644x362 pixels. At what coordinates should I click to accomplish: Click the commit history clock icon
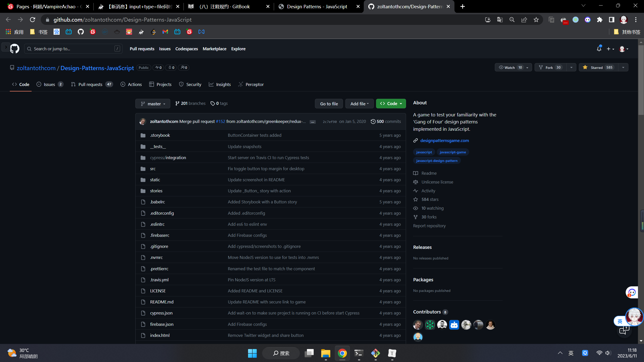click(x=373, y=122)
